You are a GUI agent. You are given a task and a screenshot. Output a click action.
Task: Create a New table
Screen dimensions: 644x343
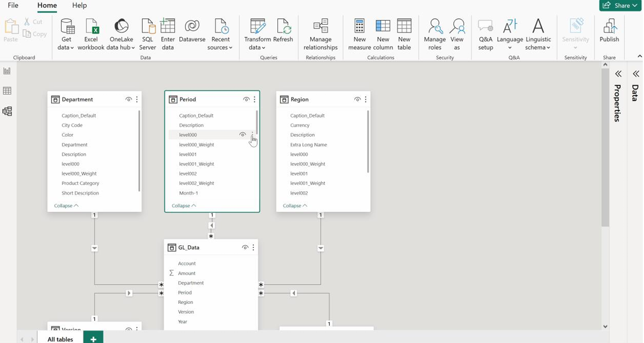click(x=404, y=35)
